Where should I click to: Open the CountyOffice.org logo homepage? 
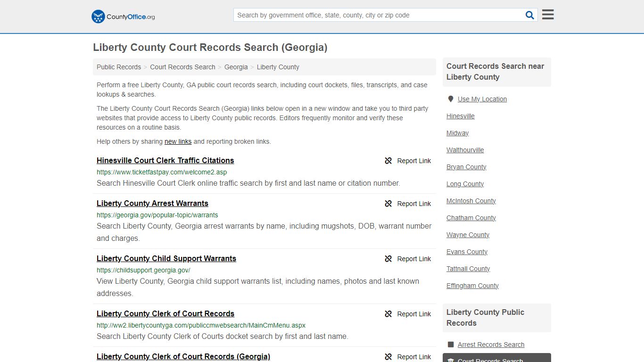tap(123, 16)
